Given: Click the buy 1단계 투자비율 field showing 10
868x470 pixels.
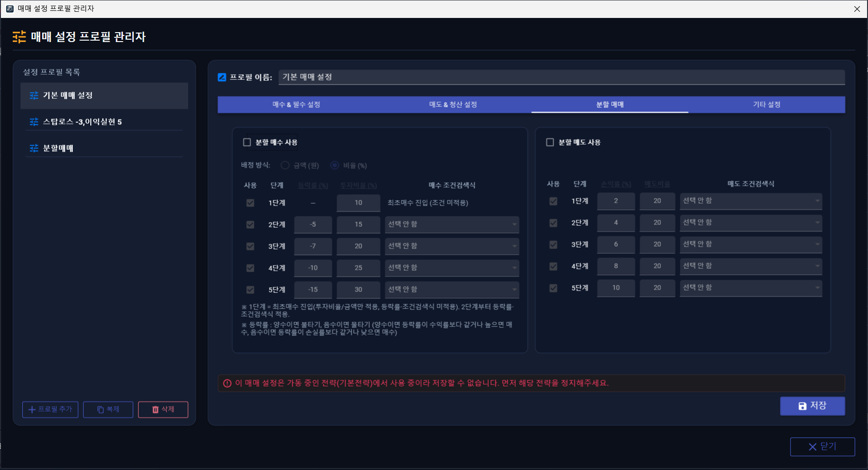Looking at the screenshot, I should point(358,203).
